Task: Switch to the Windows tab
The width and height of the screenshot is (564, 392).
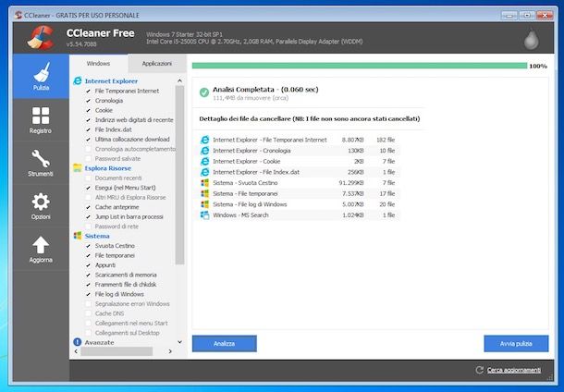Action: click(98, 63)
